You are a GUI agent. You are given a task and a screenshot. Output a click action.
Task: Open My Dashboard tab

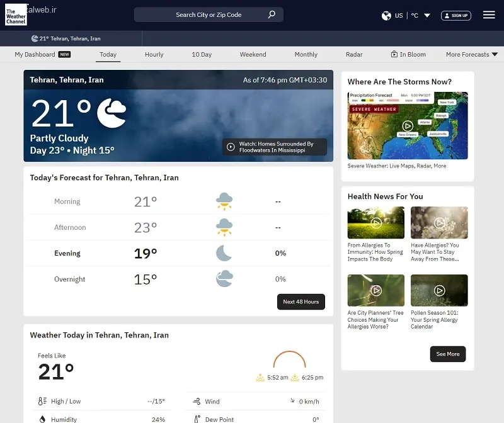click(35, 54)
